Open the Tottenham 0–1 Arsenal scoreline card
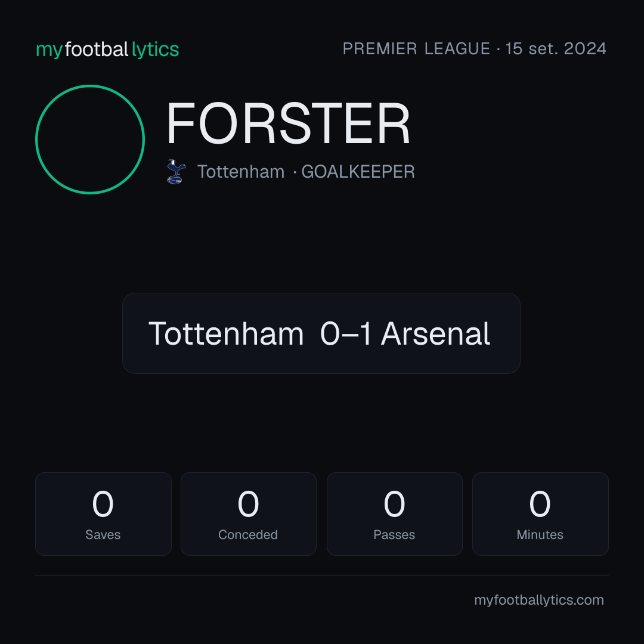This screenshot has height=644, width=644. coord(321,333)
